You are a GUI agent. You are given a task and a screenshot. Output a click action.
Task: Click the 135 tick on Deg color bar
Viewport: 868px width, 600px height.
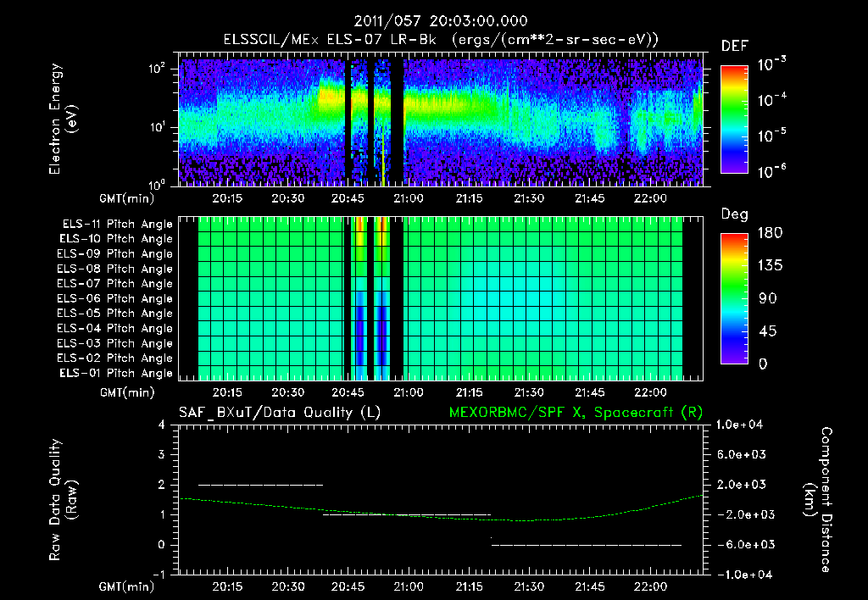pyautogui.click(x=770, y=266)
